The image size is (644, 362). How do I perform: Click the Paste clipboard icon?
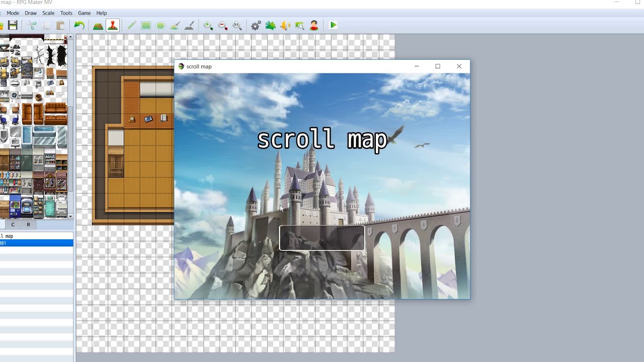(60, 25)
